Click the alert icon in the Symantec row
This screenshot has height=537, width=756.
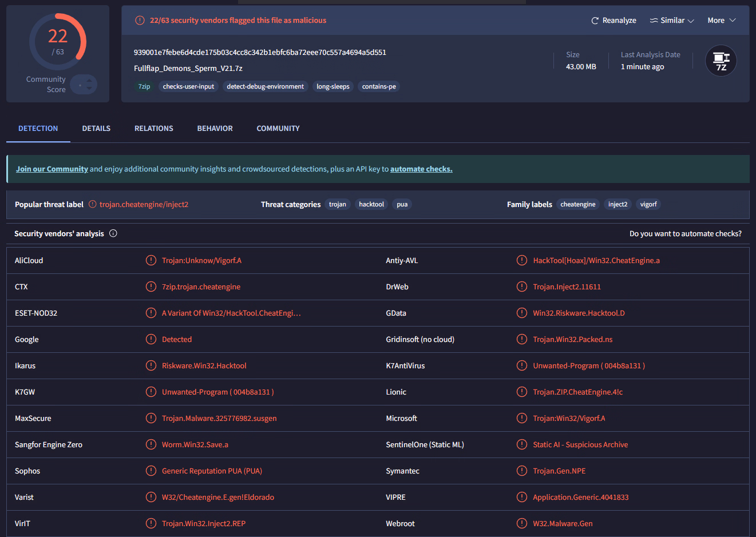pos(521,471)
